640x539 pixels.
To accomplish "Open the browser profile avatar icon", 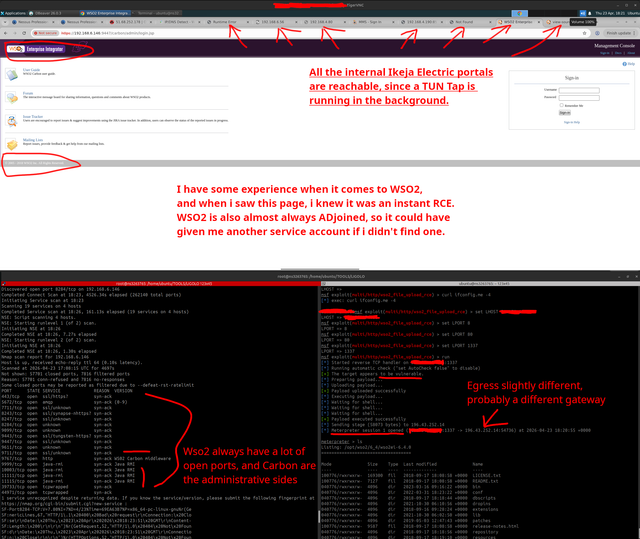I will click(x=597, y=33).
